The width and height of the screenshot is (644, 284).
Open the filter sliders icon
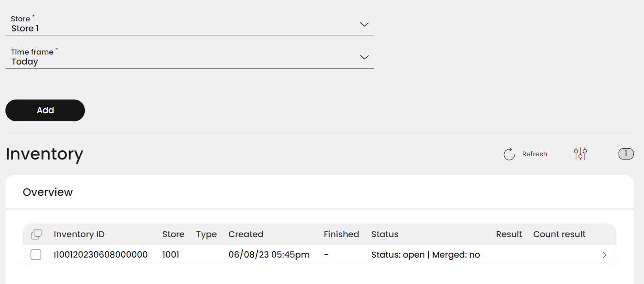click(x=580, y=154)
